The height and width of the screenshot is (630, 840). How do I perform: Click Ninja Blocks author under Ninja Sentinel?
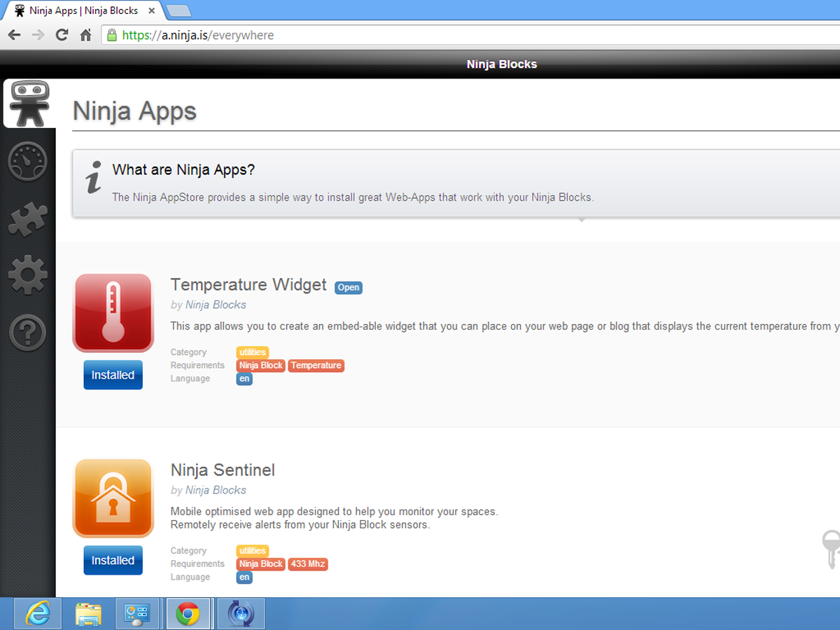pos(216,490)
